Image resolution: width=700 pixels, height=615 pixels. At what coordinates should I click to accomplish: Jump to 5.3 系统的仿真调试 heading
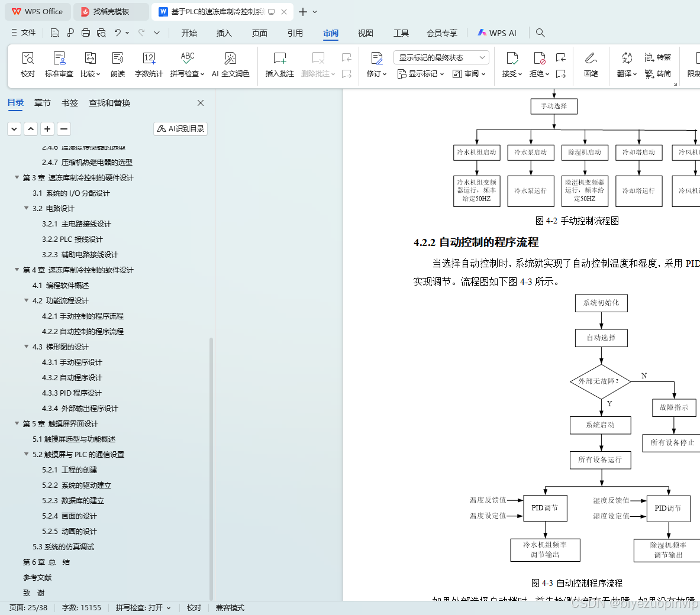pyautogui.click(x=63, y=547)
